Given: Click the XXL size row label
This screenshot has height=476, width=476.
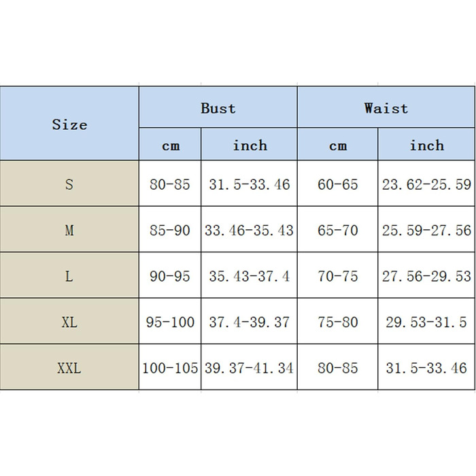Looking at the screenshot, I should [x=69, y=369].
